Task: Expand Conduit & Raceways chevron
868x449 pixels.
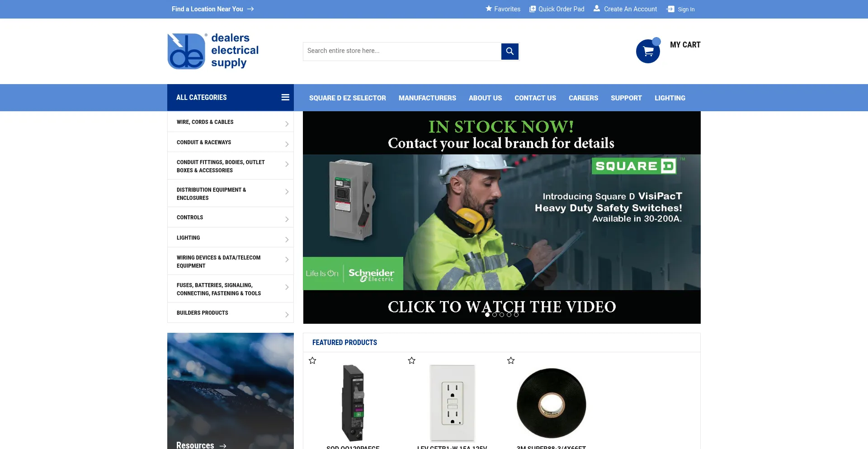Action: 287,144
